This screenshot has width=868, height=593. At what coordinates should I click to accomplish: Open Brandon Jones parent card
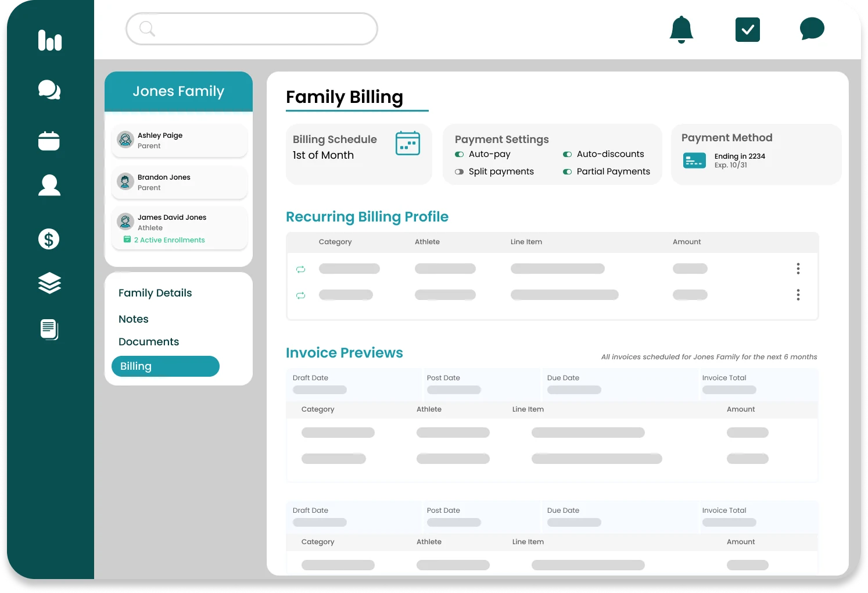(180, 182)
